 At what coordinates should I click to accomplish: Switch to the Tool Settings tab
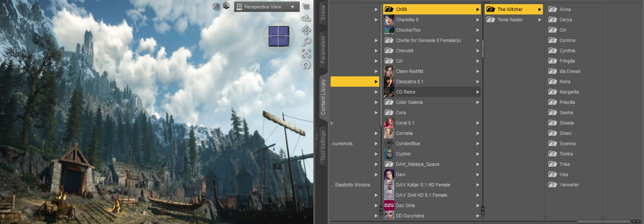pyautogui.click(x=323, y=146)
